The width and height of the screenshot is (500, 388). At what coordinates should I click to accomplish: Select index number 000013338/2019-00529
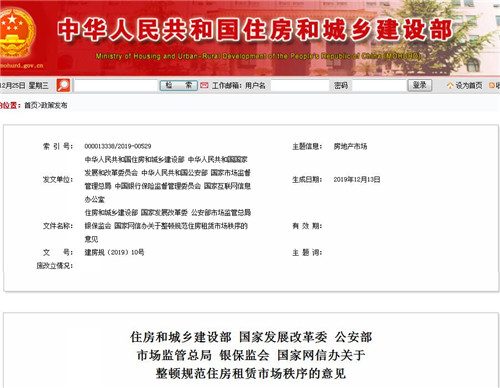[x=118, y=146]
